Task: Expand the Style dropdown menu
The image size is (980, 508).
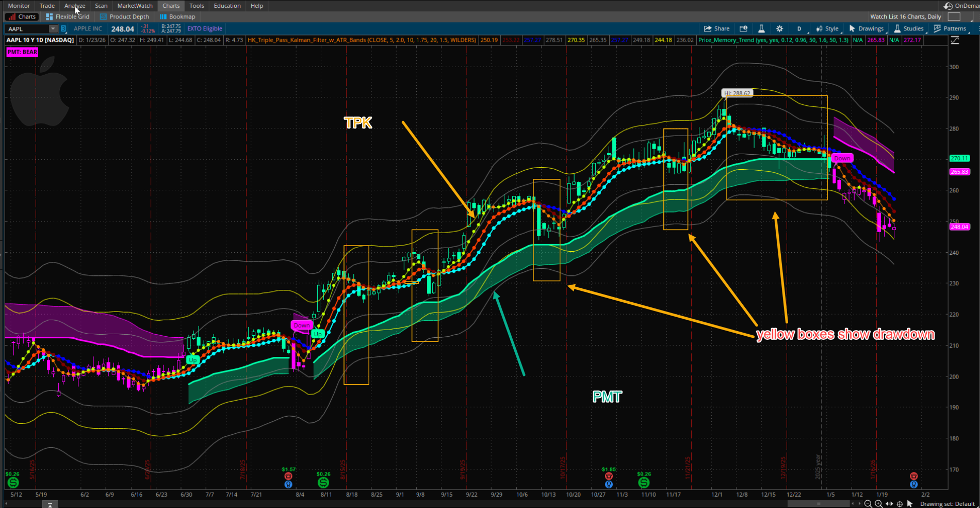Action: [x=827, y=29]
